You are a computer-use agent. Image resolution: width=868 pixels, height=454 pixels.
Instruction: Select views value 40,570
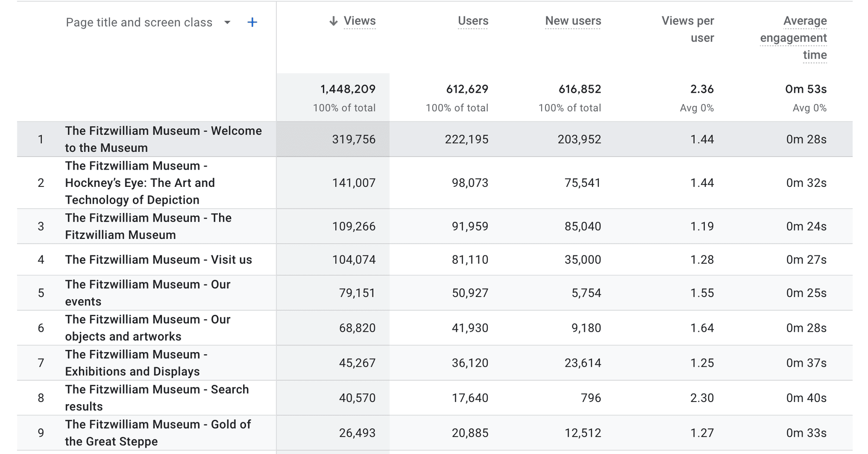click(357, 398)
